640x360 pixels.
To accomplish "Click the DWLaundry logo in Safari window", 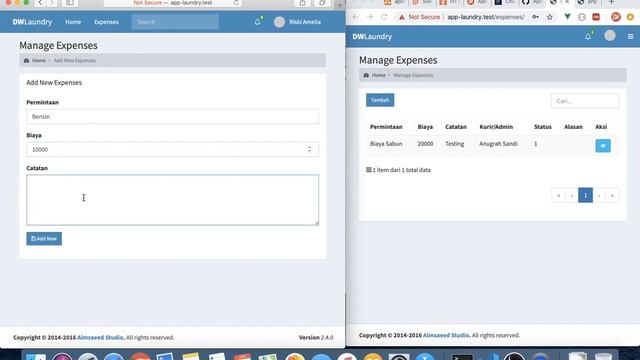I will tap(32, 22).
